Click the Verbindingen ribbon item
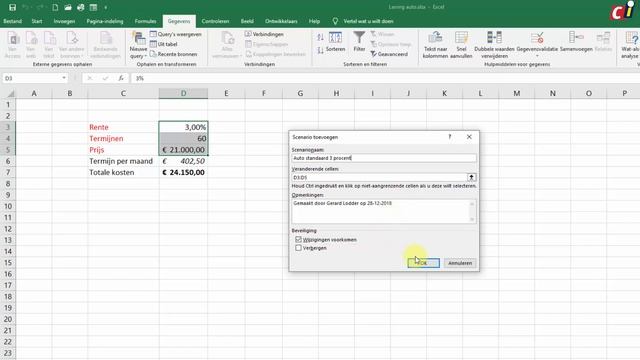Viewport: 640px width, 360px height. pyautogui.click(x=264, y=34)
